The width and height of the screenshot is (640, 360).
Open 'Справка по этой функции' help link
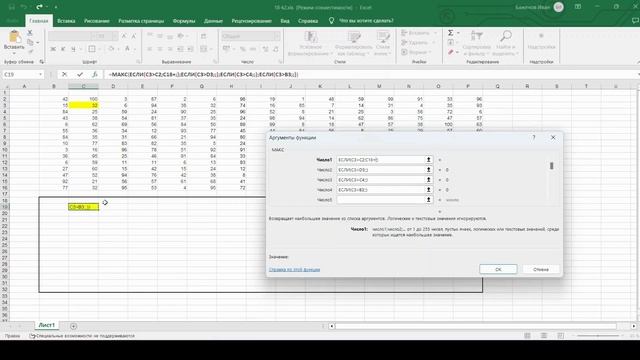click(294, 270)
